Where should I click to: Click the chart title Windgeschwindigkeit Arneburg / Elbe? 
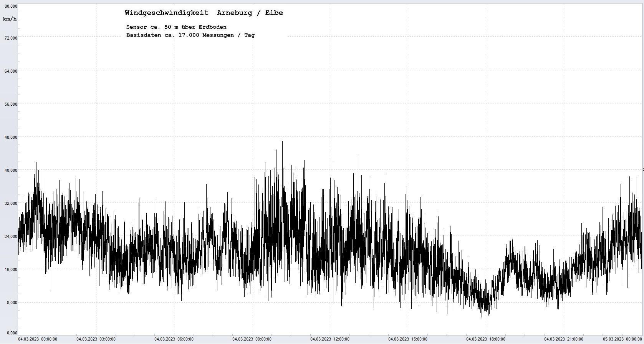204,13
